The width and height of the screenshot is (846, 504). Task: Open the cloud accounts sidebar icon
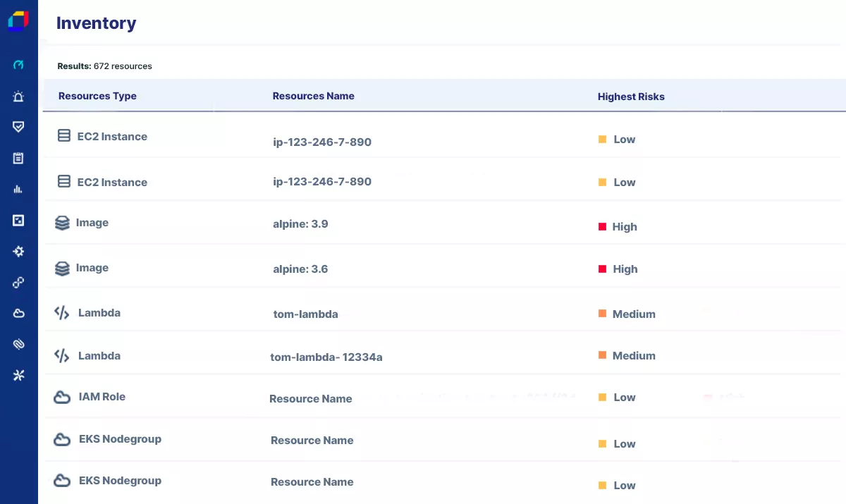pyautogui.click(x=18, y=313)
